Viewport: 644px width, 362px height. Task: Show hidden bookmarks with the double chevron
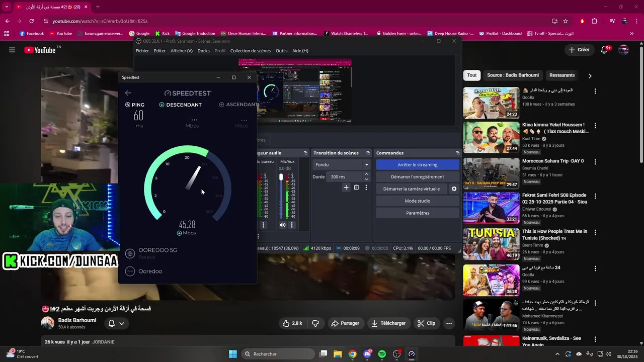tap(632, 34)
